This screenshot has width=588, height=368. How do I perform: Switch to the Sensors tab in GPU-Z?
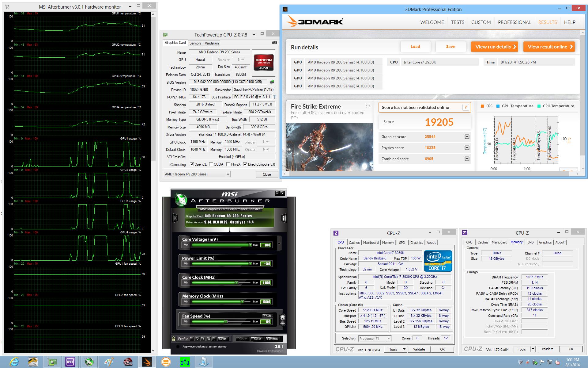coord(195,43)
